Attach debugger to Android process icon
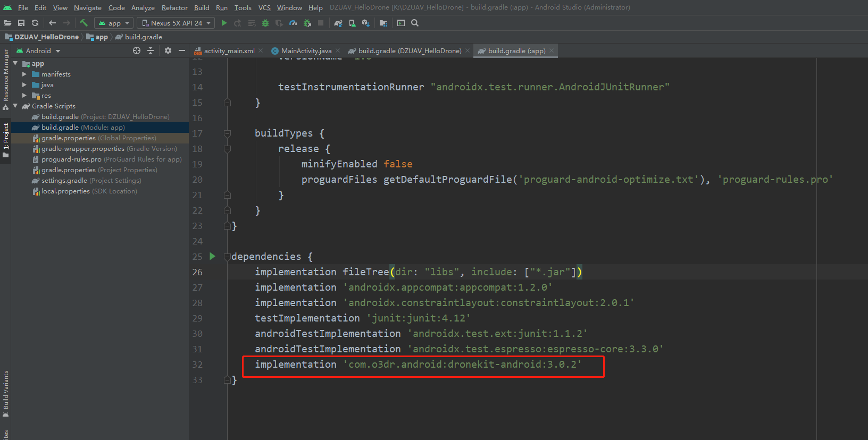The image size is (868, 440). click(x=307, y=23)
